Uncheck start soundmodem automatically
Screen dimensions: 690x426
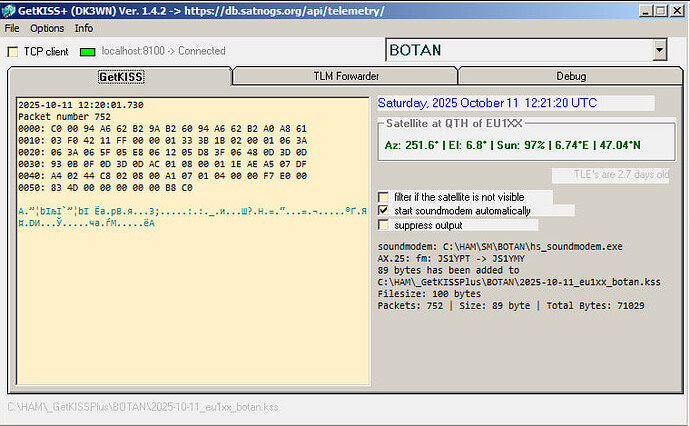point(384,211)
